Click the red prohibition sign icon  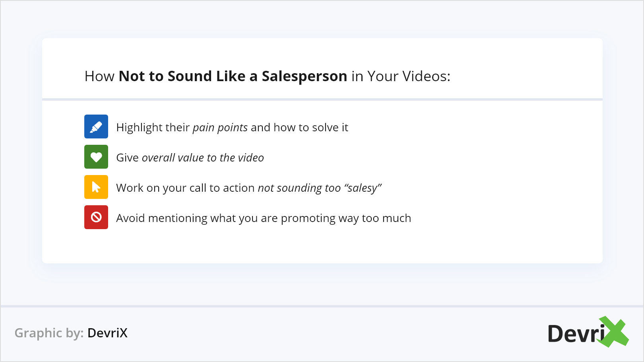pos(96,217)
